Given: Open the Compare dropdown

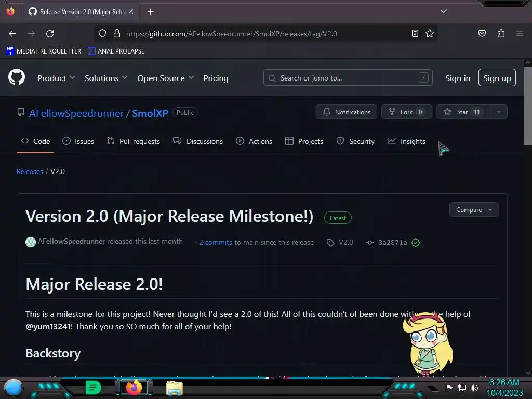Looking at the screenshot, I should [474, 210].
